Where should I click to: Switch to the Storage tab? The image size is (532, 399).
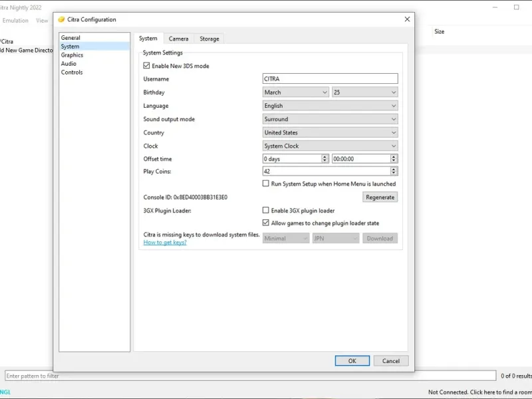[x=209, y=39]
